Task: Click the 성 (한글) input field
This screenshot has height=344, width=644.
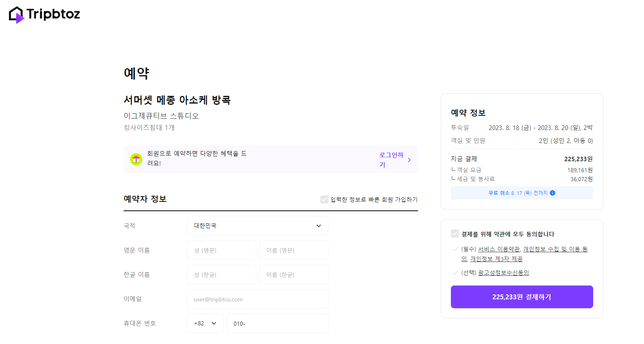Action: click(x=222, y=275)
